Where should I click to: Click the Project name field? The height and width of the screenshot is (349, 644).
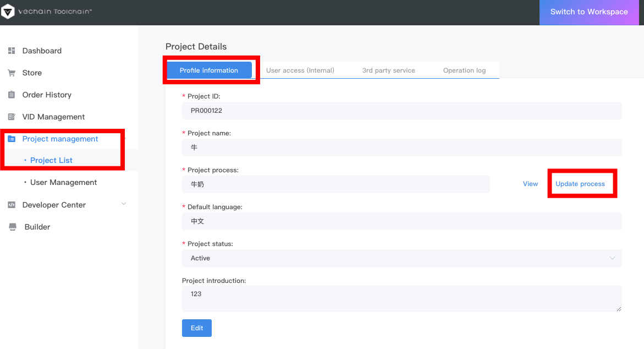tap(401, 148)
